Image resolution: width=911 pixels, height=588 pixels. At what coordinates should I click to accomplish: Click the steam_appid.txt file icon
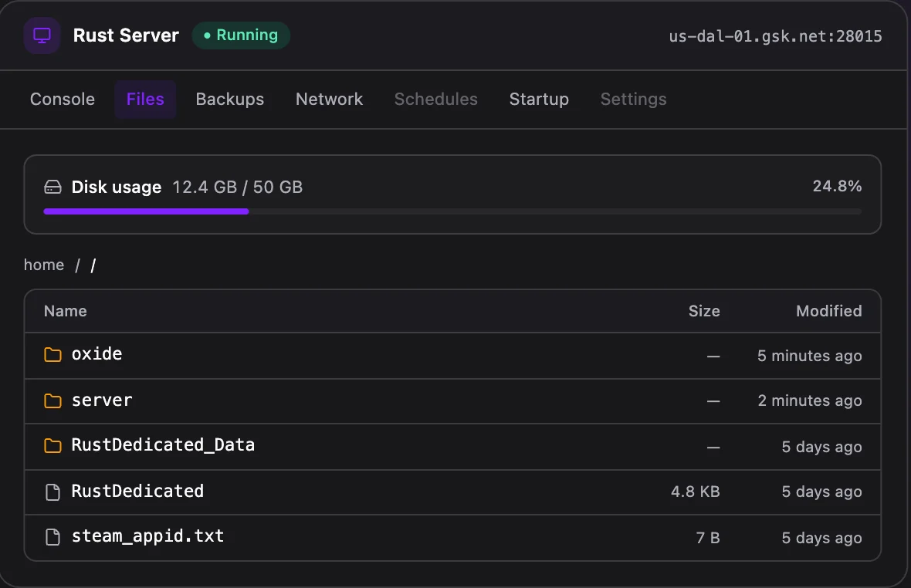click(x=52, y=537)
